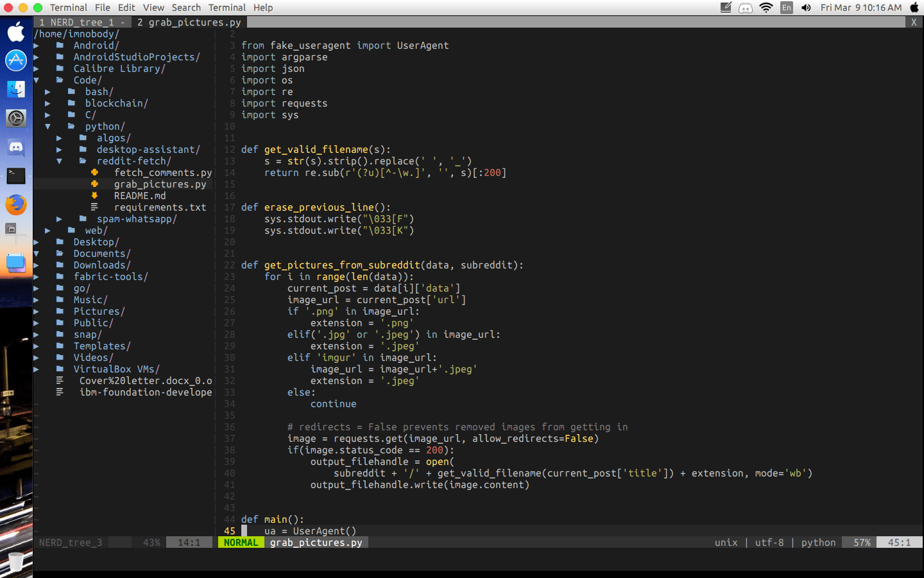Screen dimensions: 924x578
Task: Click the markdown icon beside README.md
Action: click(94, 195)
